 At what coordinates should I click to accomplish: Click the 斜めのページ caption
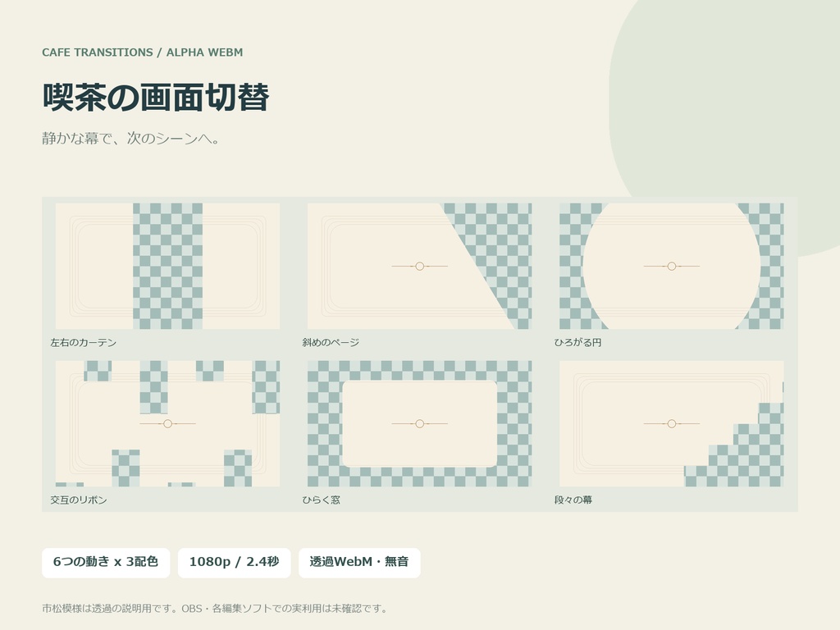coord(331,342)
